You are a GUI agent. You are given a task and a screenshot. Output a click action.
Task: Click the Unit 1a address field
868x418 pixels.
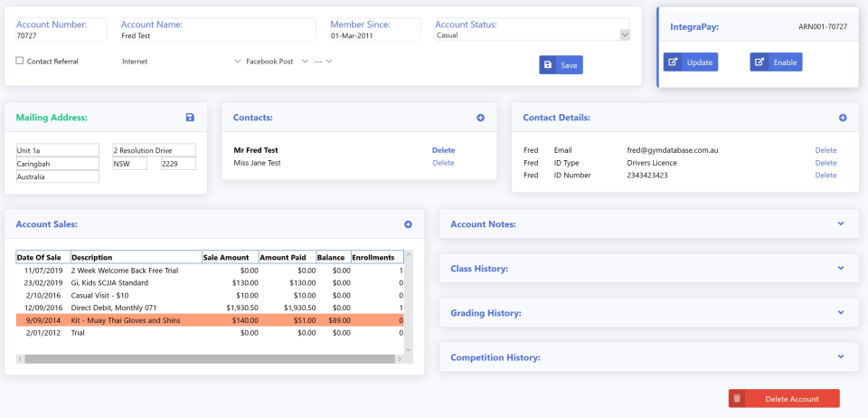coord(58,150)
